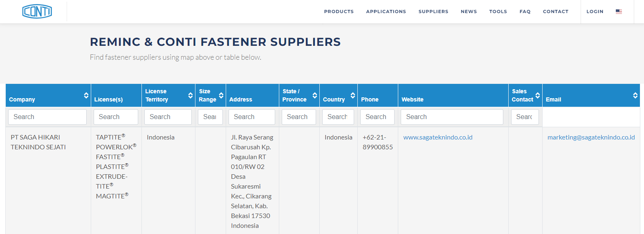Sort by Email column arrows
The width and height of the screenshot is (644, 234).
tap(635, 95)
